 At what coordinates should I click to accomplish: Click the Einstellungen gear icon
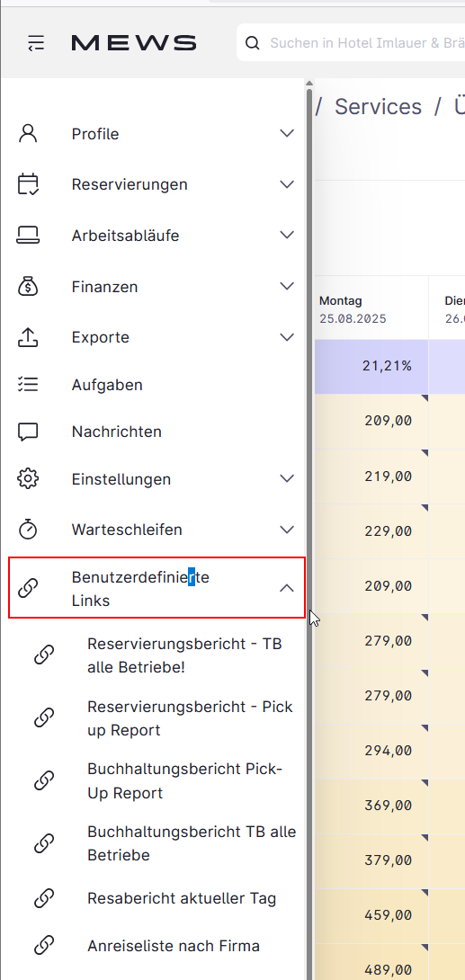click(x=28, y=478)
